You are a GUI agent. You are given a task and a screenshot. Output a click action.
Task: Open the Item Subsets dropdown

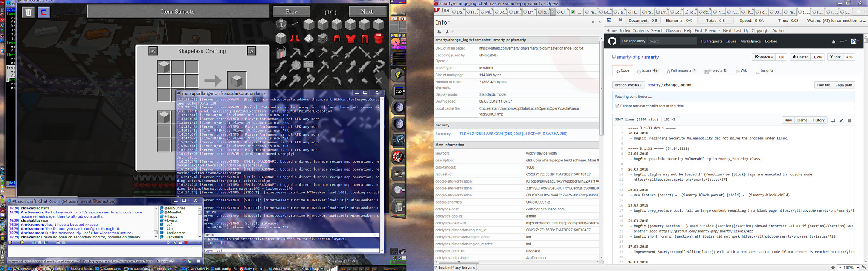[178, 12]
